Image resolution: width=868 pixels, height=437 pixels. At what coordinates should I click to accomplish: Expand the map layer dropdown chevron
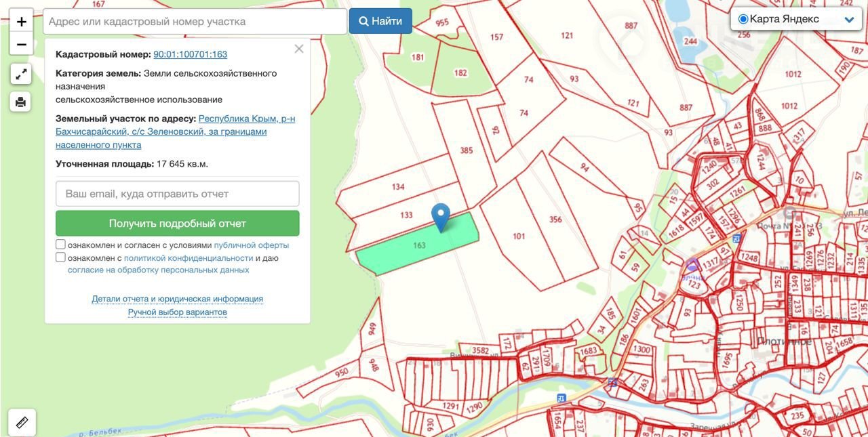pyautogui.click(x=849, y=20)
